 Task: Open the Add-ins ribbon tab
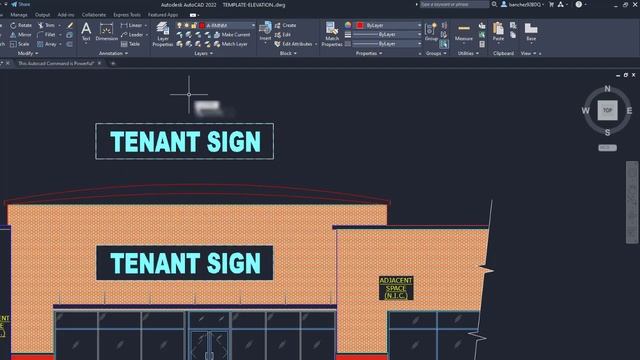[66, 15]
